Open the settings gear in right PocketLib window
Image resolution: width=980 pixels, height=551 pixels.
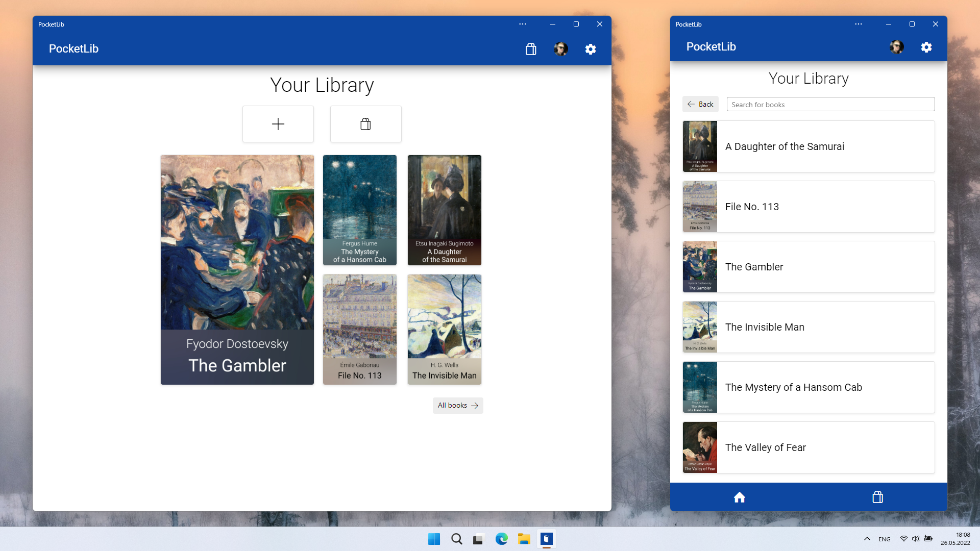926,47
